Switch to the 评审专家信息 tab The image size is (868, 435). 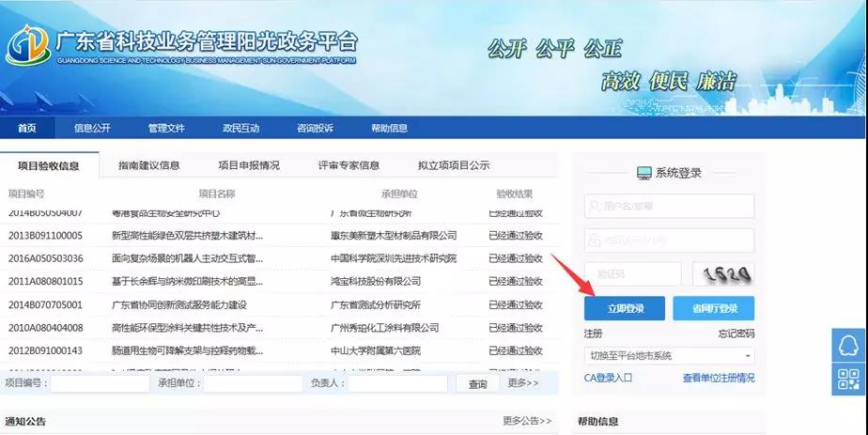click(x=349, y=165)
